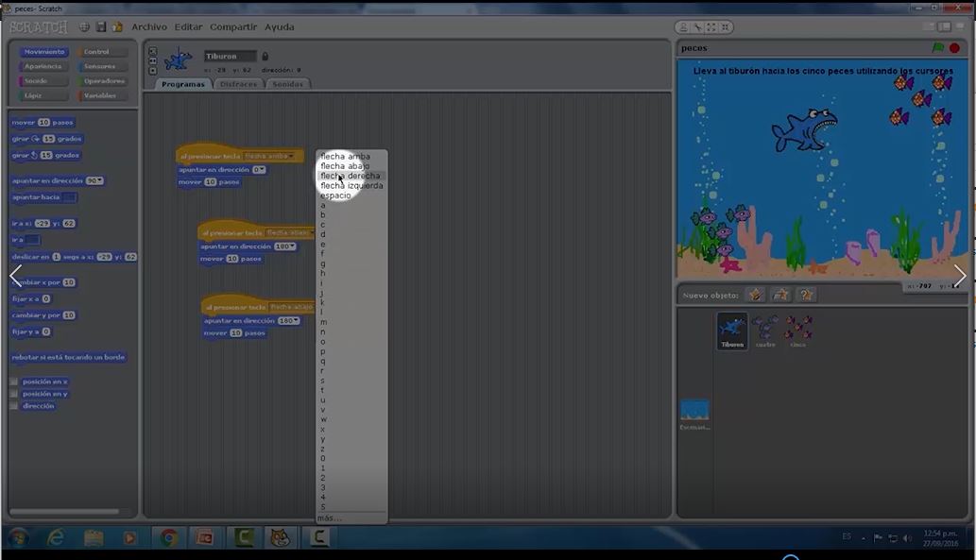Open the Editar menu
This screenshot has height=560, width=976.
click(x=189, y=26)
